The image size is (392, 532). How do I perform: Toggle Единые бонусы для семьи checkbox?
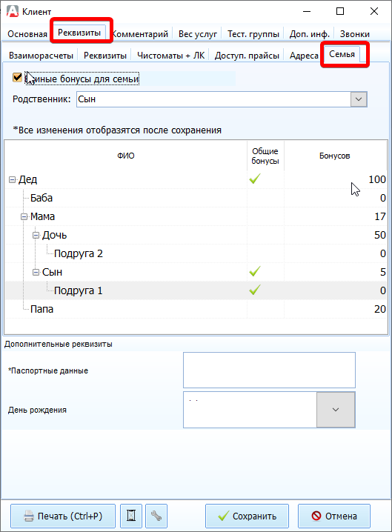click(x=17, y=78)
